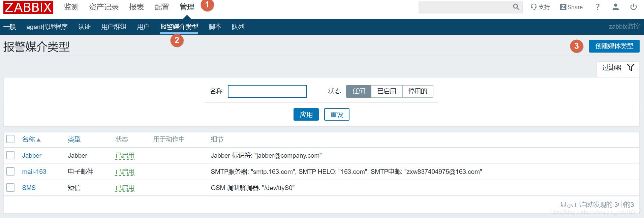644x218 pixels.
Task: Open the 支持 support link
Action: tap(540, 7)
